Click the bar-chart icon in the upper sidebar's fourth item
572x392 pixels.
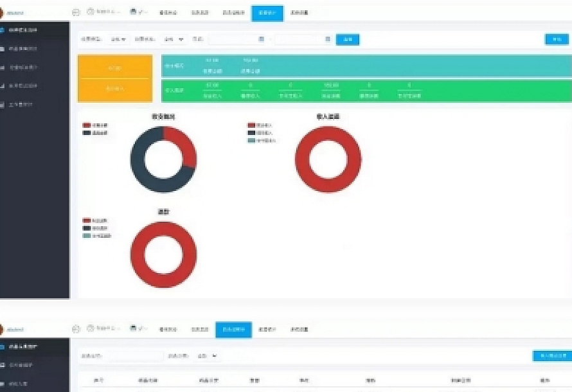pyautogui.click(x=3, y=85)
